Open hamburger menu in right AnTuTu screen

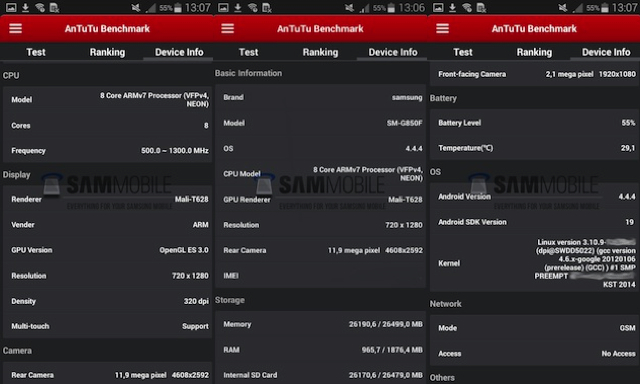click(x=442, y=28)
